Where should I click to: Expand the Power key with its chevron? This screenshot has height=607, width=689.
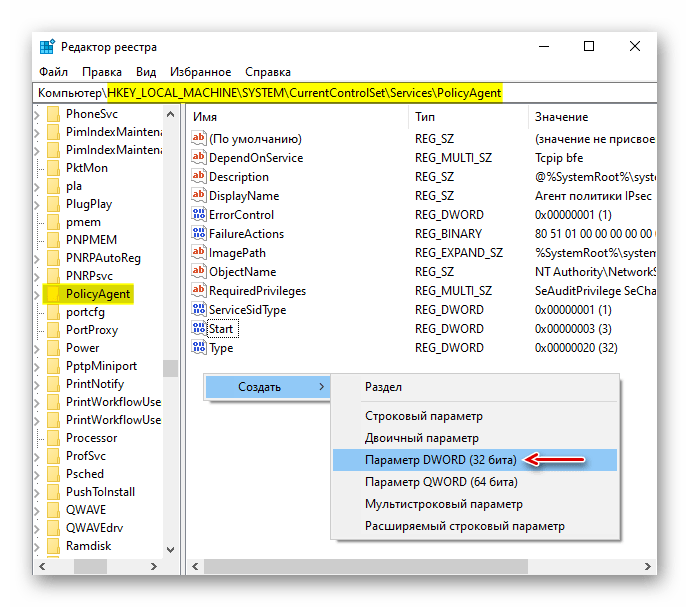38,348
